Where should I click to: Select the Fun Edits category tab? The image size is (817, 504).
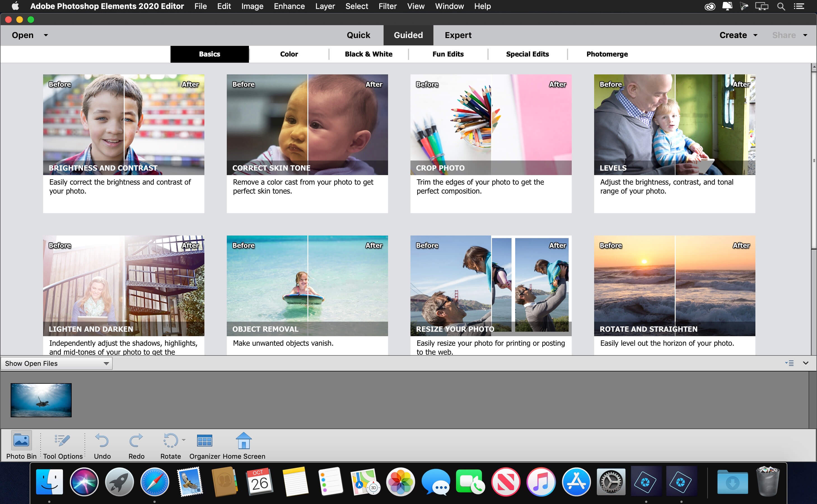click(x=448, y=54)
